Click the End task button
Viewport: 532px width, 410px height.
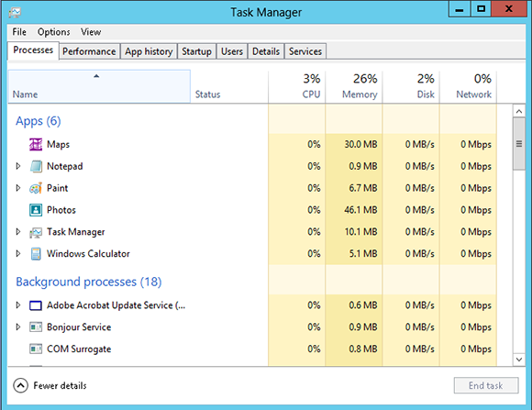tap(486, 385)
